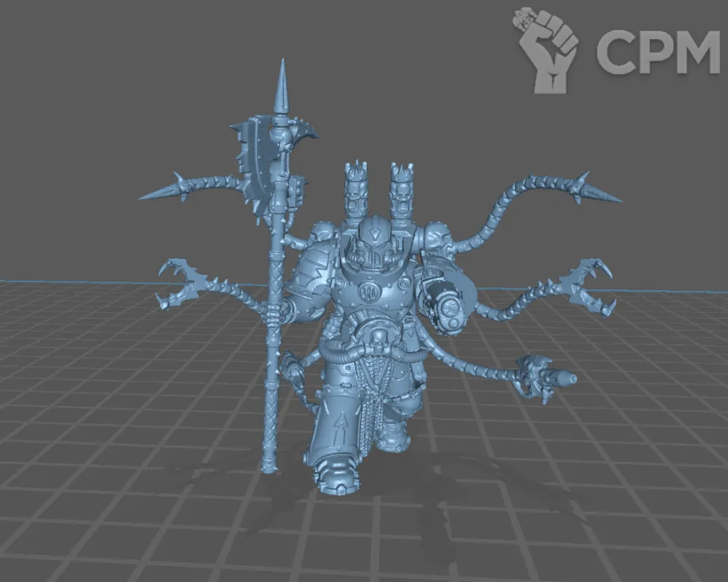Viewport: 728px width, 582px height.
Task: Click the right tentacle pincer claw
Action: pyautogui.click(x=587, y=285)
